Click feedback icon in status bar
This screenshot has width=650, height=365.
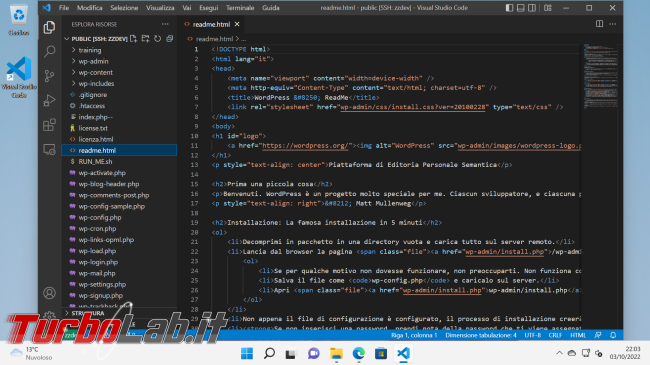[x=598, y=335]
